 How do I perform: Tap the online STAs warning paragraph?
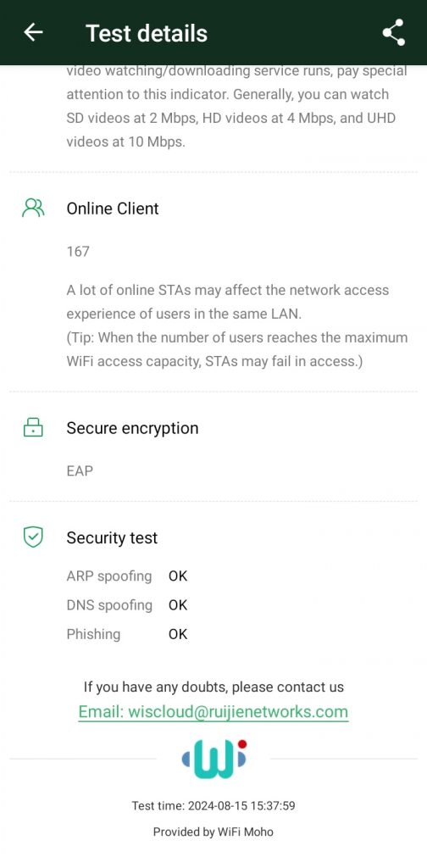pyautogui.click(x=236, y=326)
